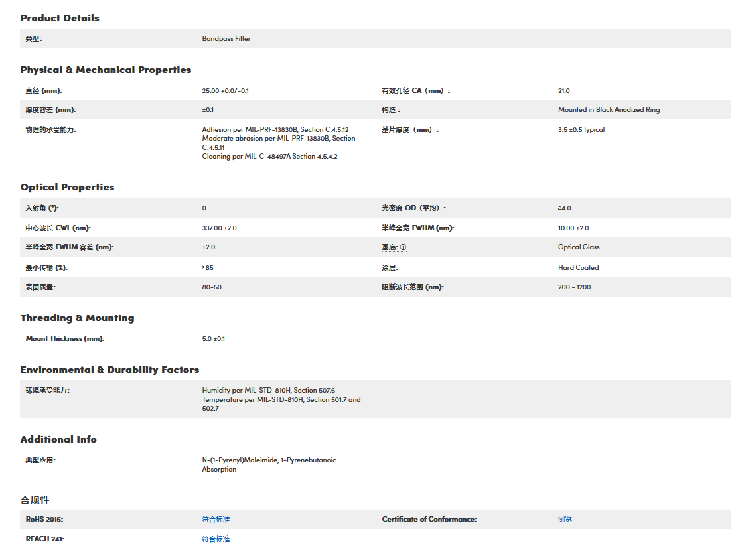Click the info icon beside 基底 label
This screenshot has height=560, width=736.
(403, 247)
